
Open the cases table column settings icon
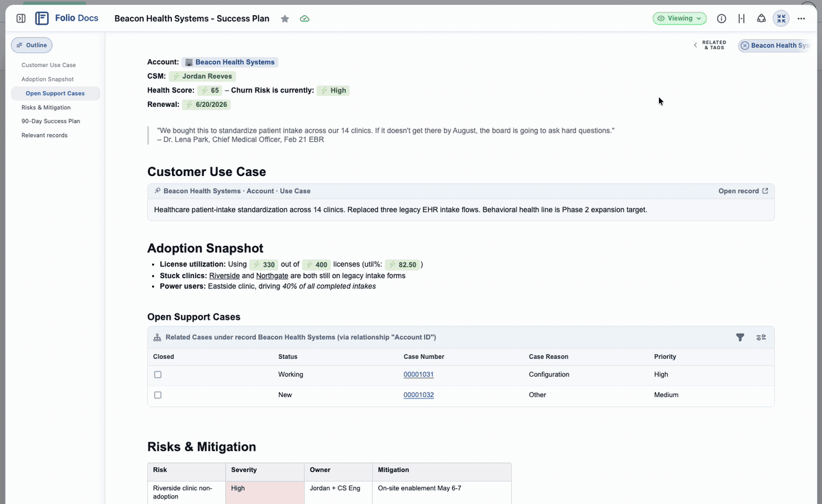(761, 338)
